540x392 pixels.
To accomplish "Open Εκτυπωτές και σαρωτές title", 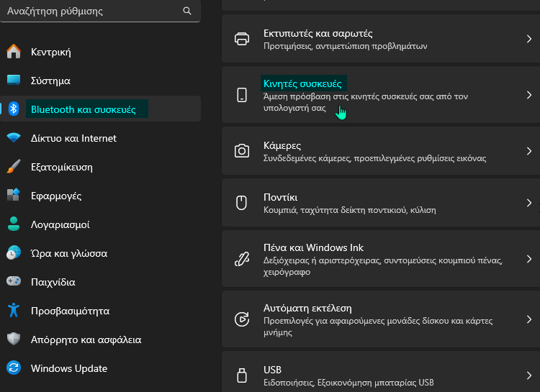I will (x=318, y=33).
